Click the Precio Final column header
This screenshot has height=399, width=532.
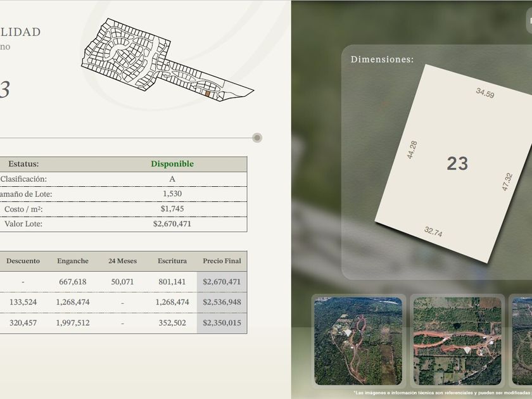222,261
